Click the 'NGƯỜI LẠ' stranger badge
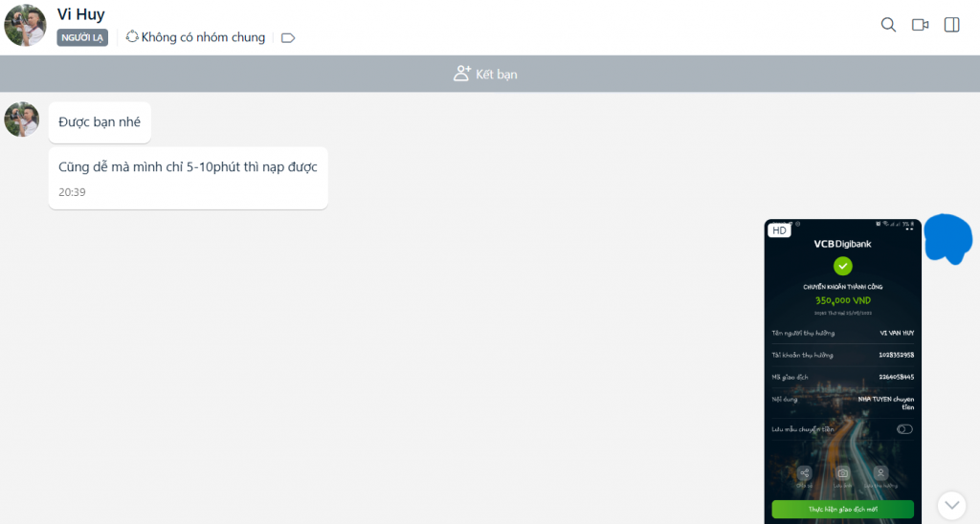This screenshot has height=524, width=980. pyautogui.click(x=82, y=37)
